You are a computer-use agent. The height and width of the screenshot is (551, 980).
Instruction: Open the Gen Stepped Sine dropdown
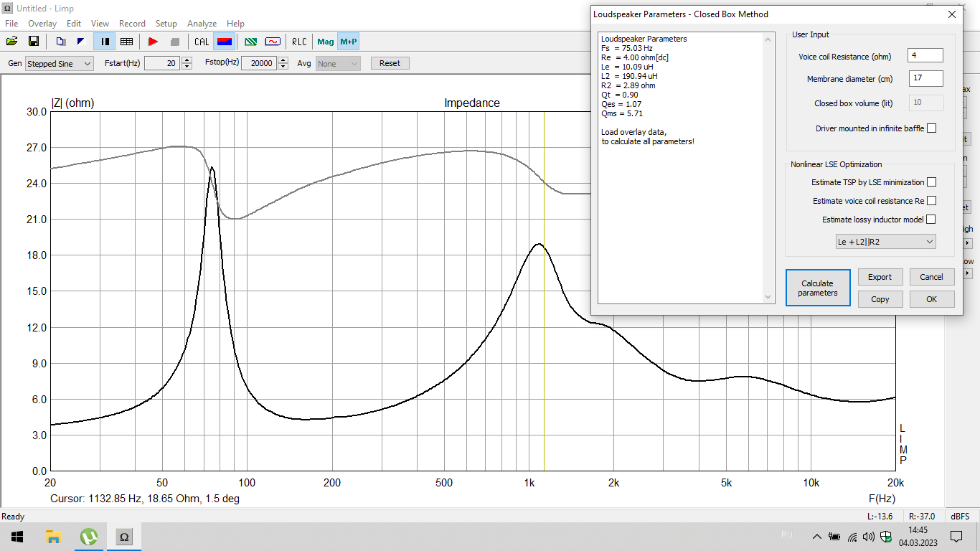pos(60,64)
